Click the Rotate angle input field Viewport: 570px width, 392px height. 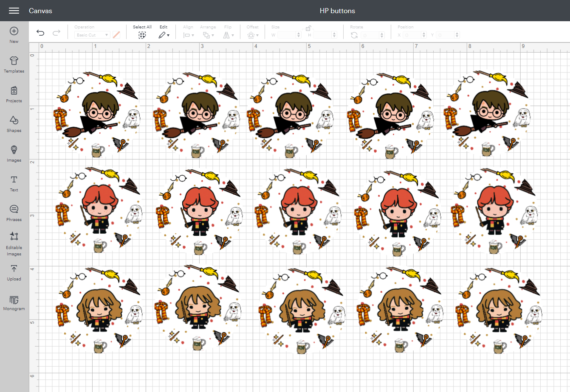[x=372, y=35]
